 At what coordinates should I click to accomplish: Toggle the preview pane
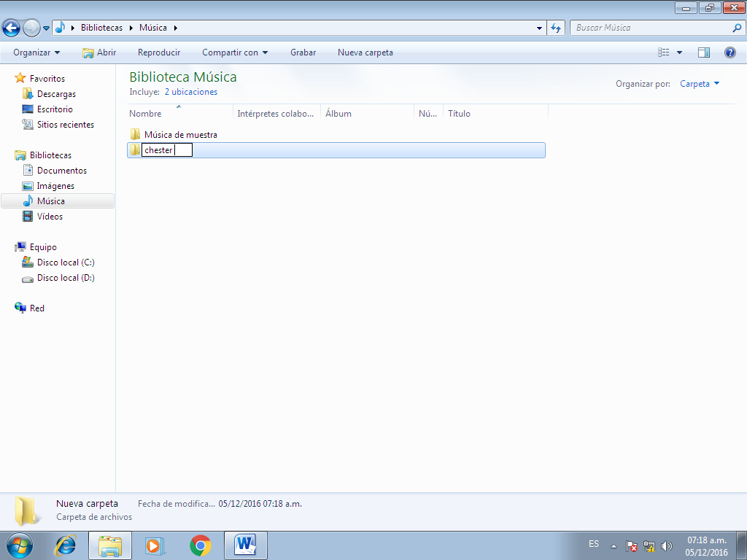(705, 52)
